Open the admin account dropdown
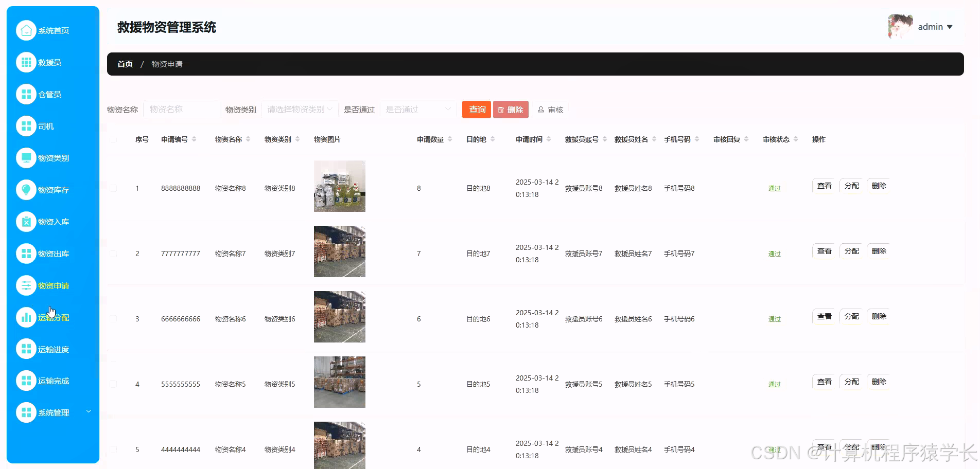The width and height of the screenshot is (980, 469). click(930, 26)
